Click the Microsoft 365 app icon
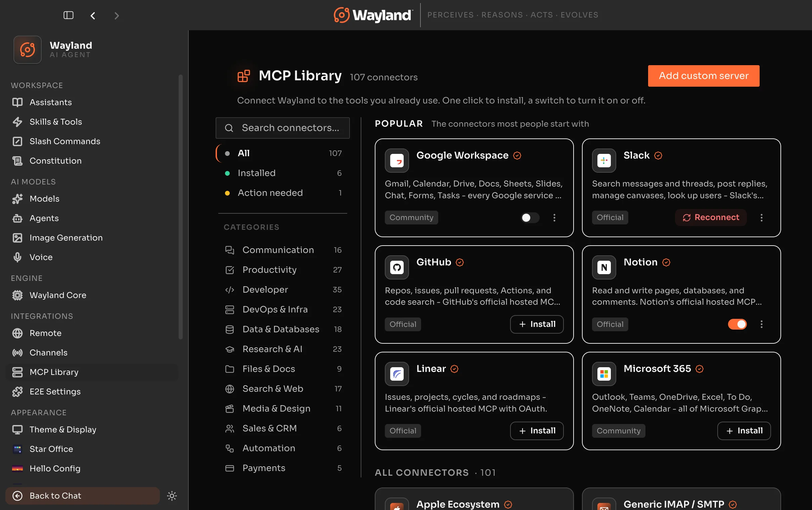 click(x=604, y=374)
